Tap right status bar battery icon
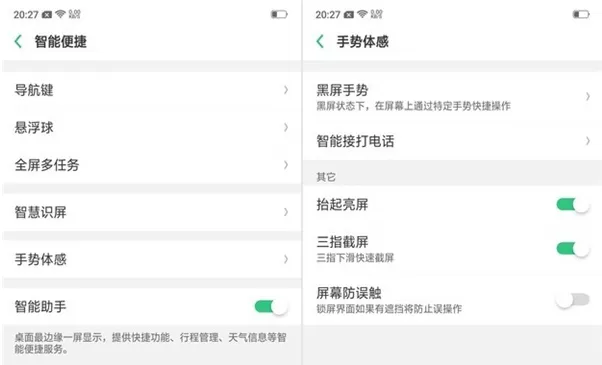The height and width of the screenshot is (365, 602). pos(581,15)
